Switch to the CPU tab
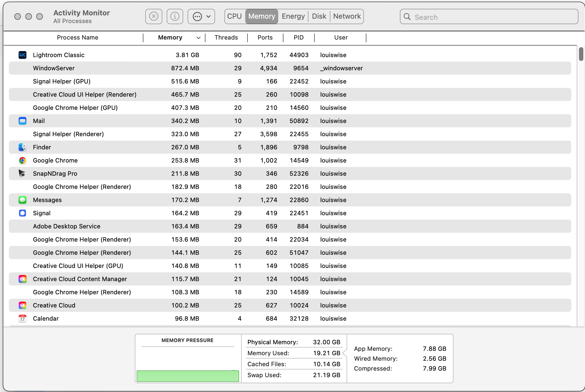 click(234, 16)
